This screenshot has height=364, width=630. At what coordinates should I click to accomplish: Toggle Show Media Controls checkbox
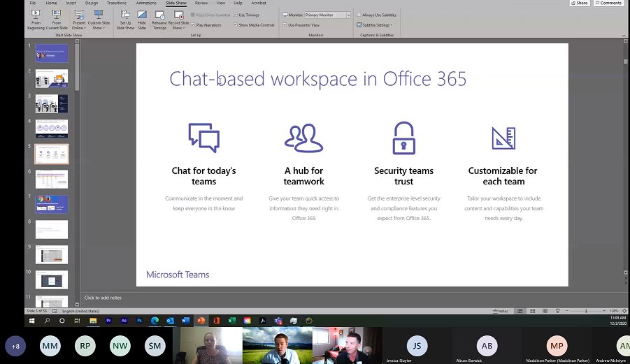coord(236,25)
